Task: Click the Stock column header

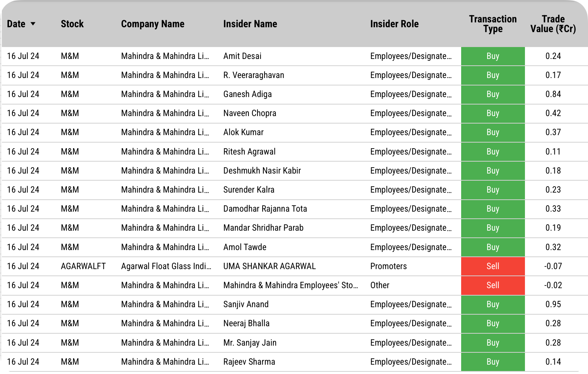Action: (72, 24)
